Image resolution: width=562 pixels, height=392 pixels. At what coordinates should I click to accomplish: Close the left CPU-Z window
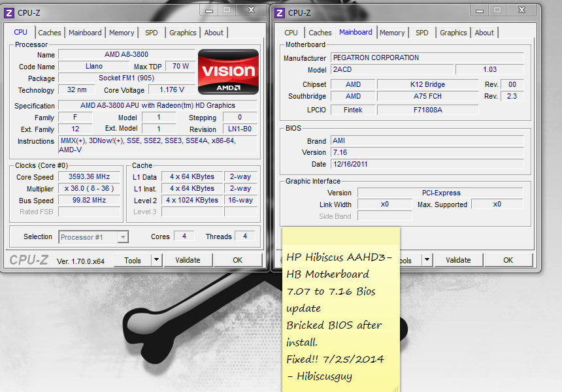click(251, 10)
